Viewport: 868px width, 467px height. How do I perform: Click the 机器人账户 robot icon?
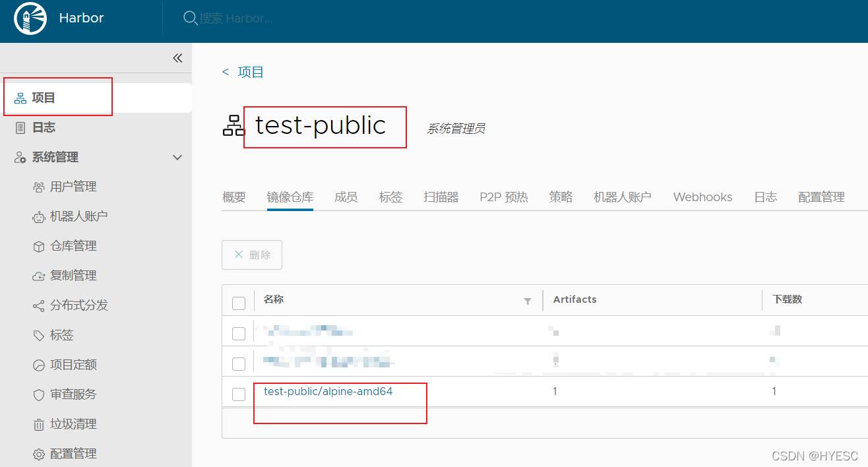38,216
